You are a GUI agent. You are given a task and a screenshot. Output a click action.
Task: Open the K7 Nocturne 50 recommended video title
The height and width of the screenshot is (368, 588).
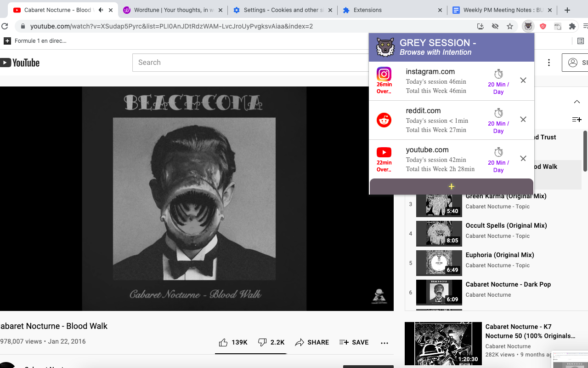pyautogui.click(x=531, y=331)
